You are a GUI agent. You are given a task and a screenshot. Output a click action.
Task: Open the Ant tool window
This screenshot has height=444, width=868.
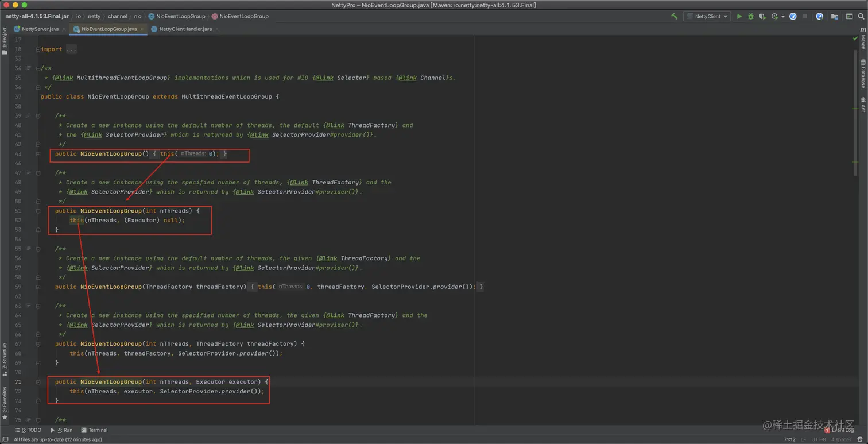click(863, 105)
